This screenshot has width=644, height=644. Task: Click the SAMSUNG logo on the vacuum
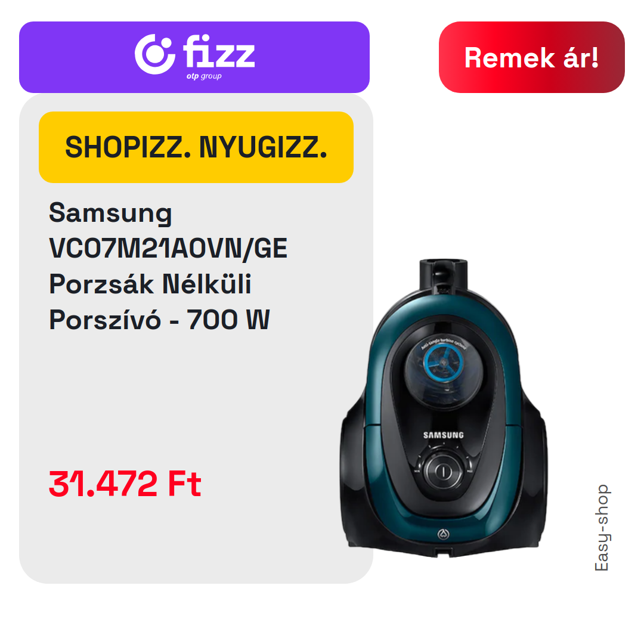pos(444,435)
